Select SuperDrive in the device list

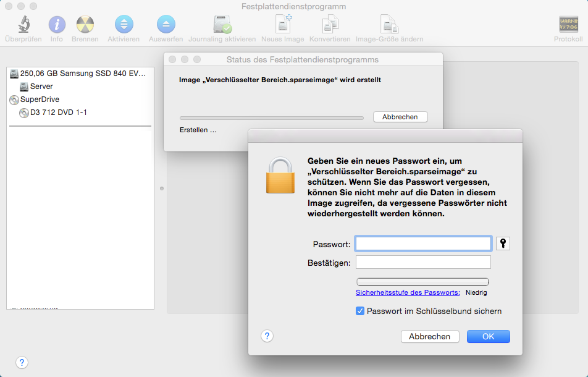pos(40,100)
